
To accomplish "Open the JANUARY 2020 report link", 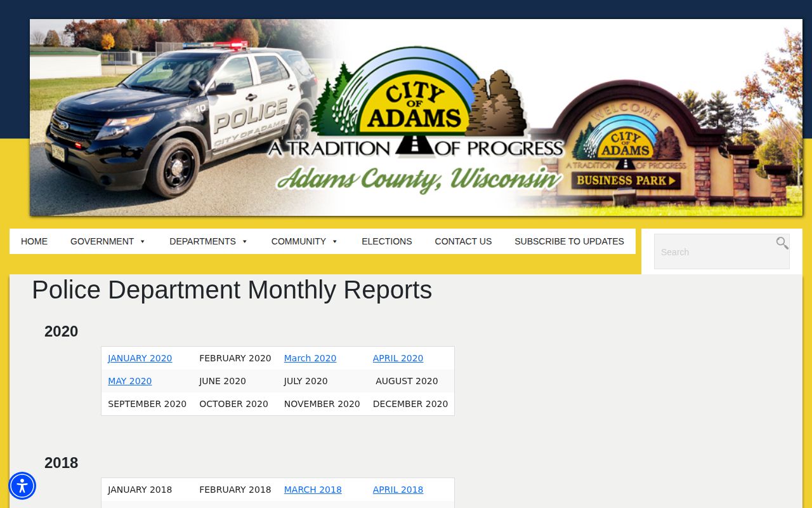I will tap(140, 358).
